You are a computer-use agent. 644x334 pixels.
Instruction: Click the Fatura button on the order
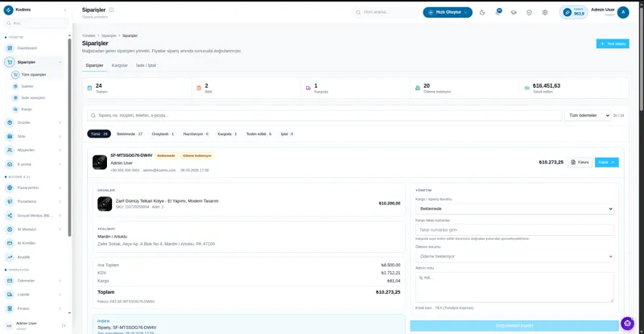pos(580,163)
